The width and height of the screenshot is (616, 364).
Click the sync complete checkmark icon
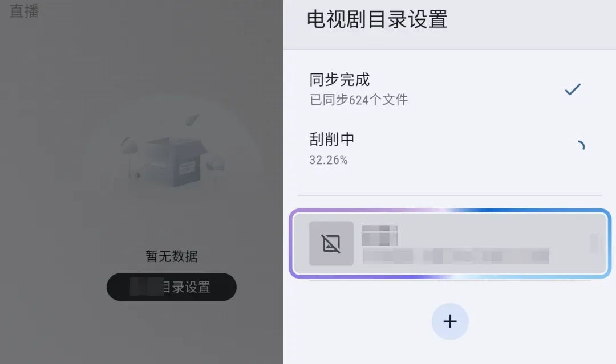click(x=573, y=89)
